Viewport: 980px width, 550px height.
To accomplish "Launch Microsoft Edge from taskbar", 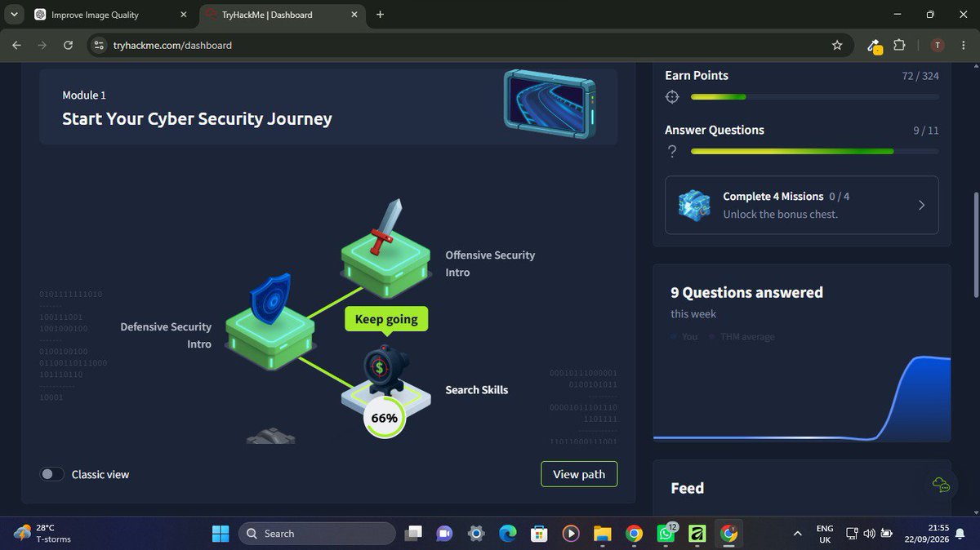I will click(x=508, y=534).
